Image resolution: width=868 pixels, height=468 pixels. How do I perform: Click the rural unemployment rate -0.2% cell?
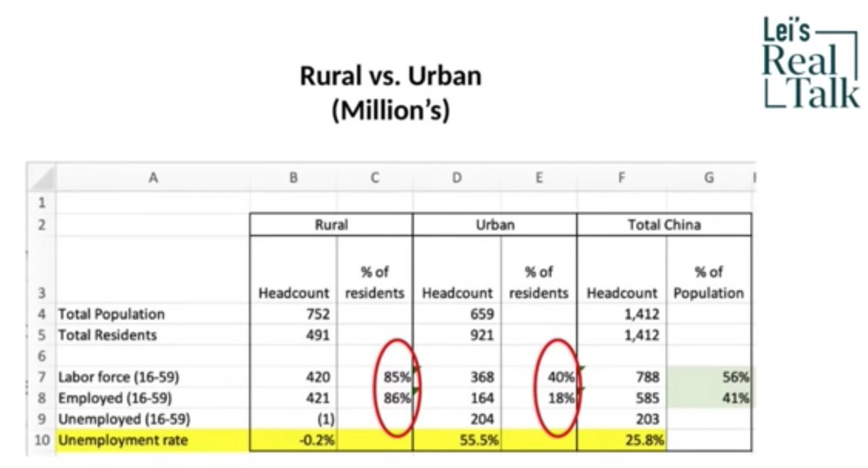tap(294, 440)
